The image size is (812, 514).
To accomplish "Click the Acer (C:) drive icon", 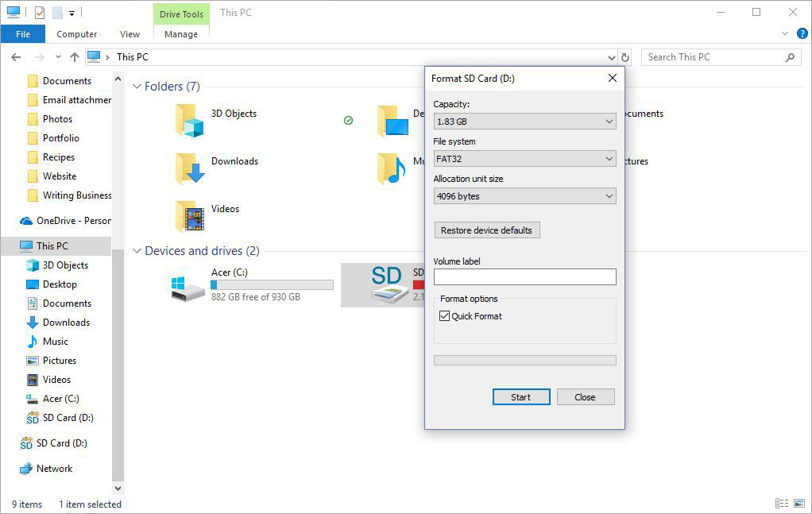I will coord(188,287).
